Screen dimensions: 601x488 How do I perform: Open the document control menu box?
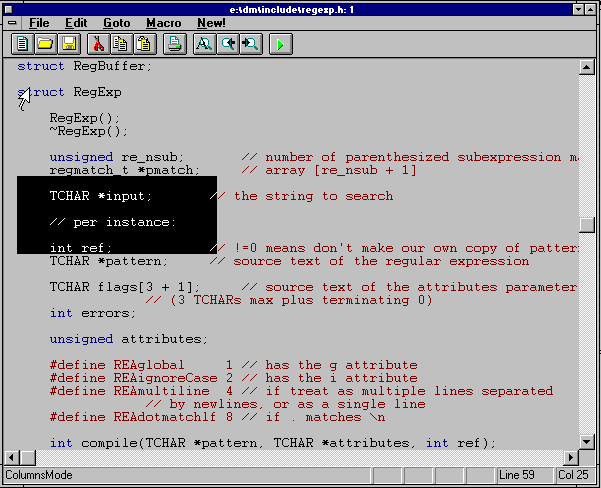click(12, 23)
